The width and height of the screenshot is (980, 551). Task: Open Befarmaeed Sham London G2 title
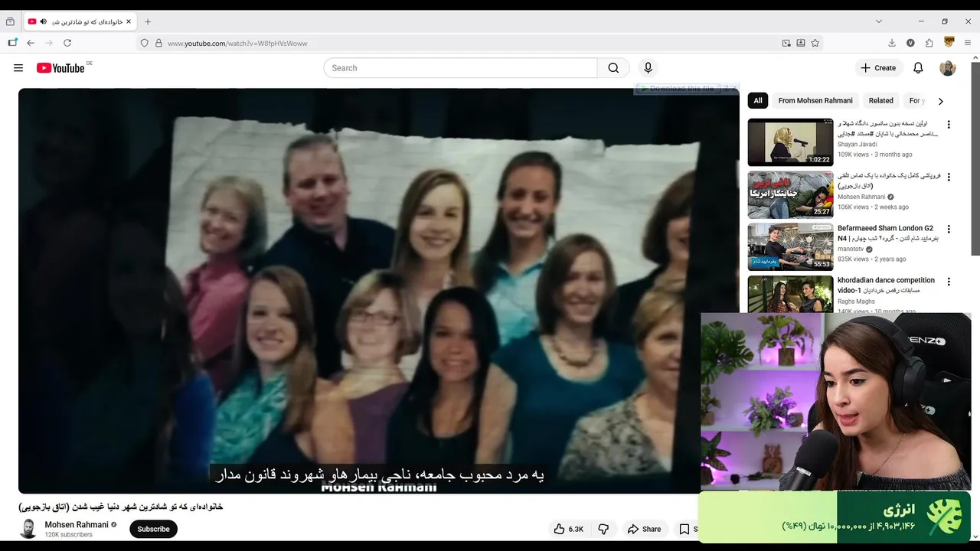point(887,233)
